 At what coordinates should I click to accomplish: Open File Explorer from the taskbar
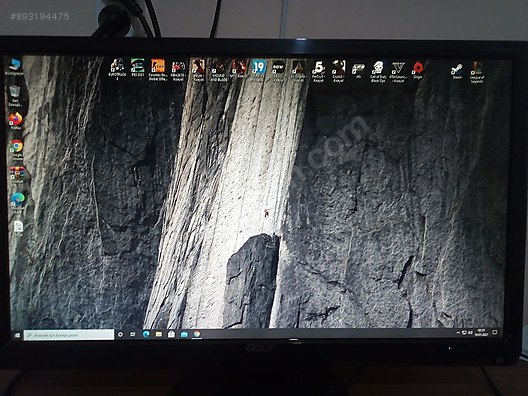point(159,334)
